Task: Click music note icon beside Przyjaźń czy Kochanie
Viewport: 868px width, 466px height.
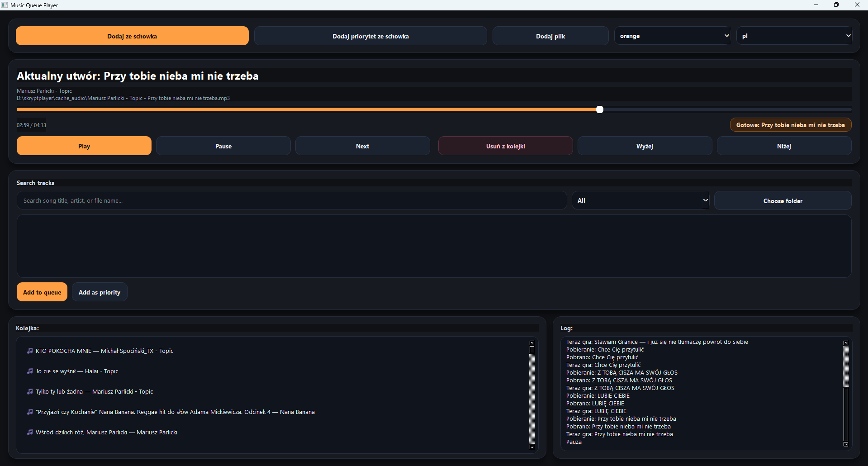Action: 30,412
